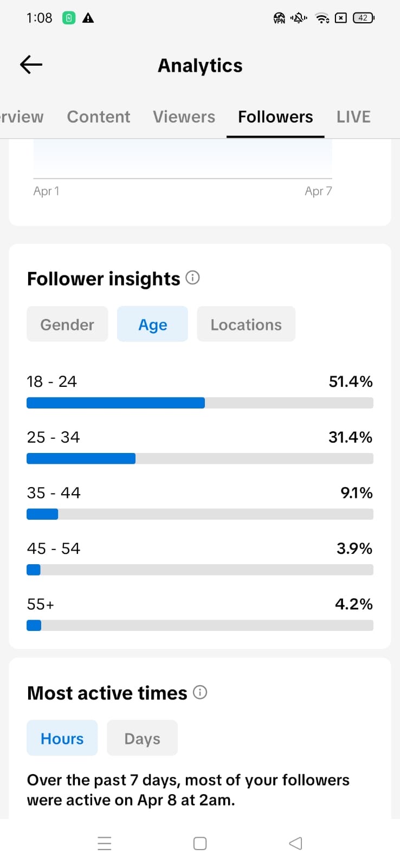The image size is (400, 868).
Task: Go to the LIVE analytics tab
Action: [353, 117]
